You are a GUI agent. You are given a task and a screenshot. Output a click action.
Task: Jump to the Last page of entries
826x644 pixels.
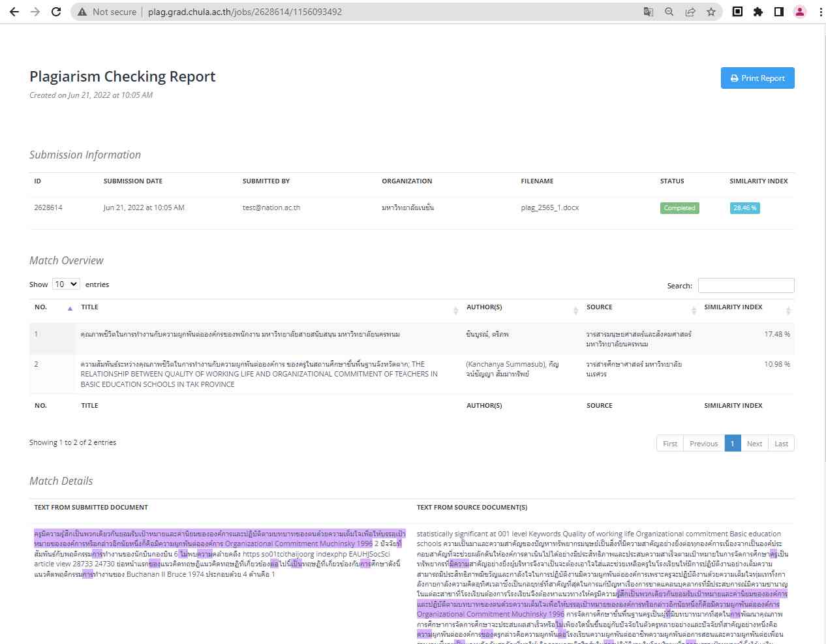tap(781, 444)
